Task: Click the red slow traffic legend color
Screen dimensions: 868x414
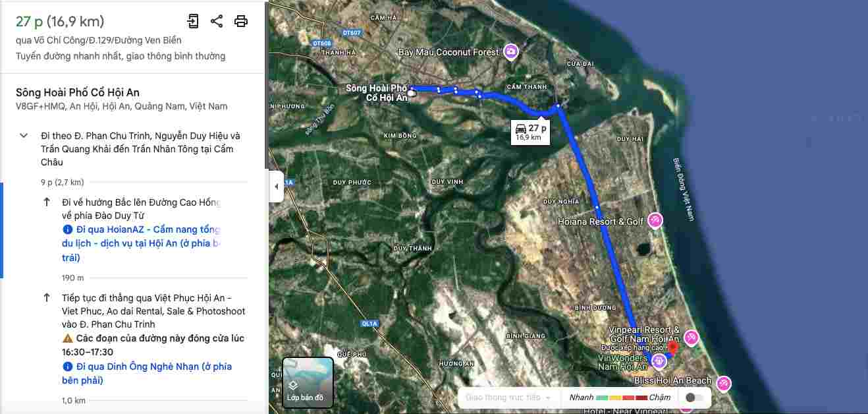Action: tap(641, 398)
